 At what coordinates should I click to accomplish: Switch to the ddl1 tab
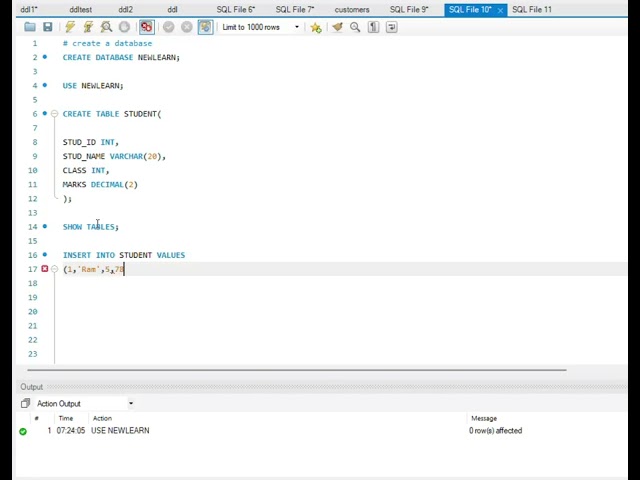(x=29, y=9)
